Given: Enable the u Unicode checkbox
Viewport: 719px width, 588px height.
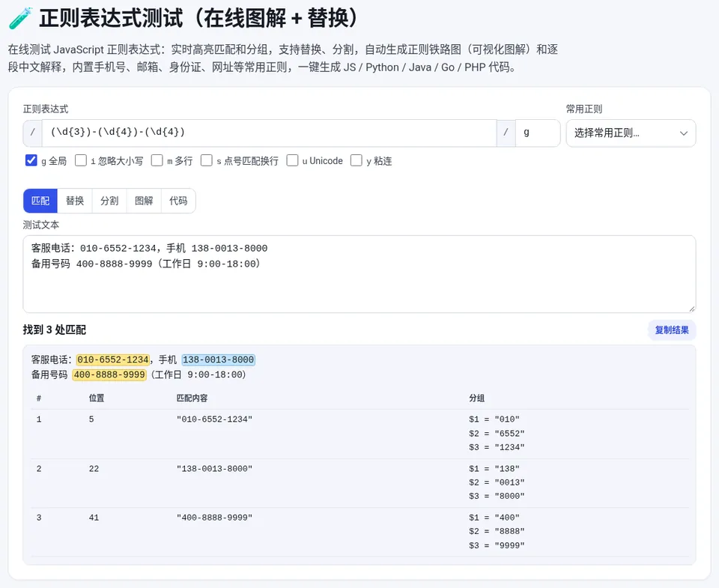Looking at the screenshot, I should [x=292, y=160].
